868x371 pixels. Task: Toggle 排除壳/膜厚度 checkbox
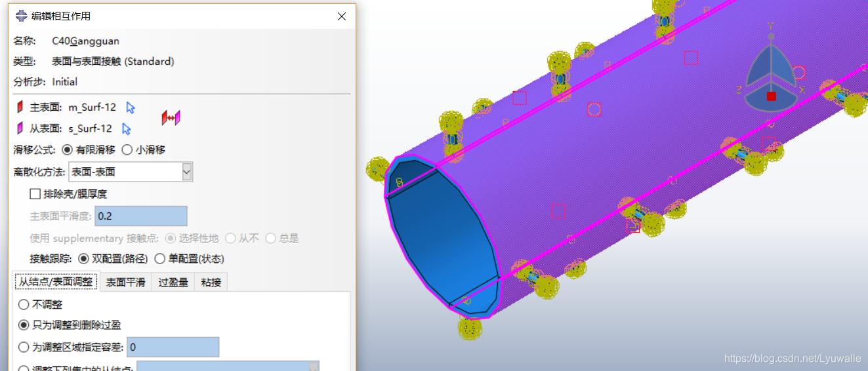coord(35,194)
